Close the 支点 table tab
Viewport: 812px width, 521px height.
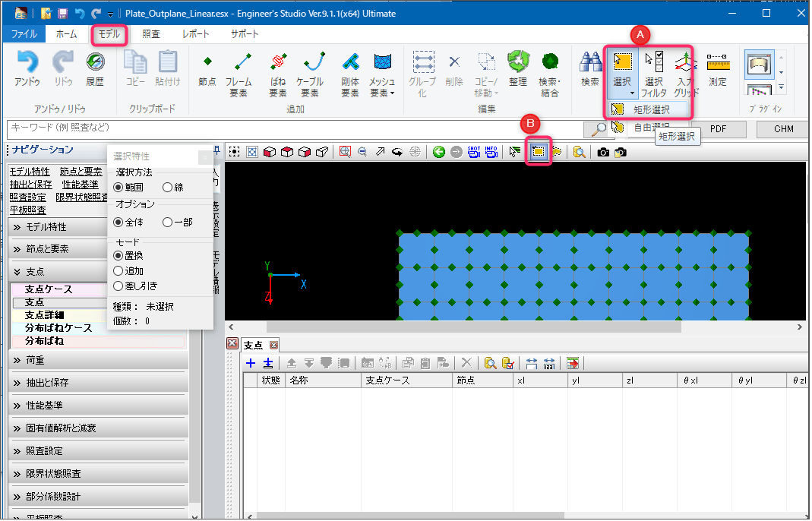point(274,345)
